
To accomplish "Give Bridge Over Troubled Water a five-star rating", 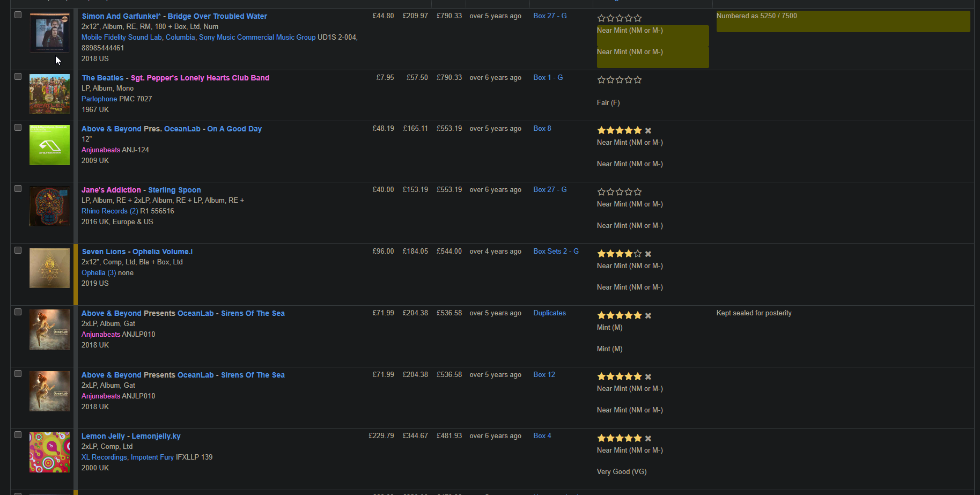I will 638,18.
